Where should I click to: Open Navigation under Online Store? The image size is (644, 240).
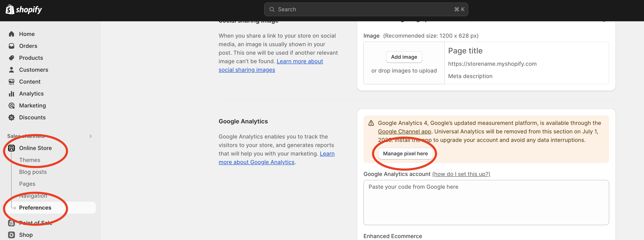pos(33,196)
